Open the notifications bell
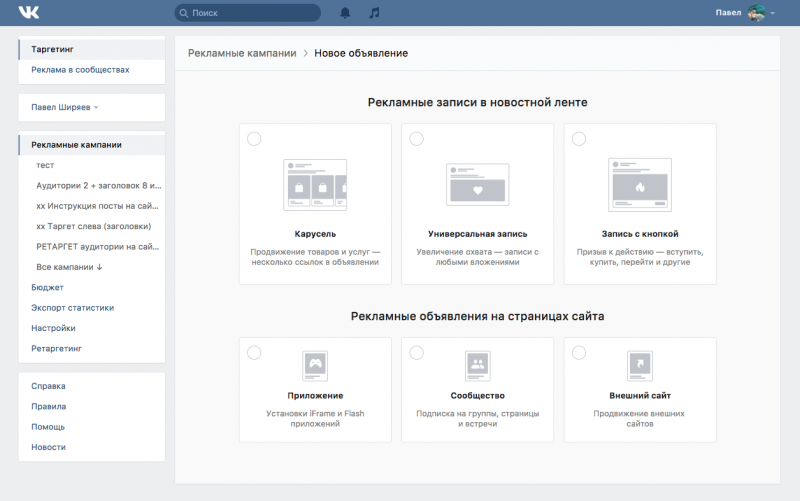The image size is (800, 501). (345, 13)
